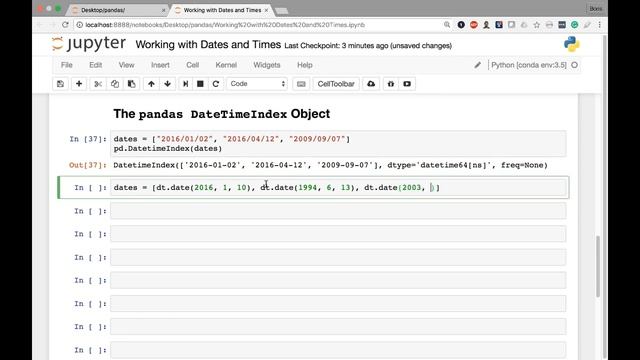The image size is (640, 360).
Task: Click the kernel idle indicator circle
Action: (574, 65)
